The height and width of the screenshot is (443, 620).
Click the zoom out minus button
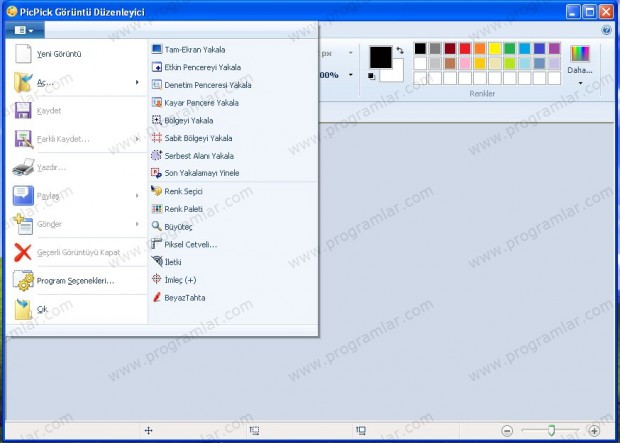point(507,430)
